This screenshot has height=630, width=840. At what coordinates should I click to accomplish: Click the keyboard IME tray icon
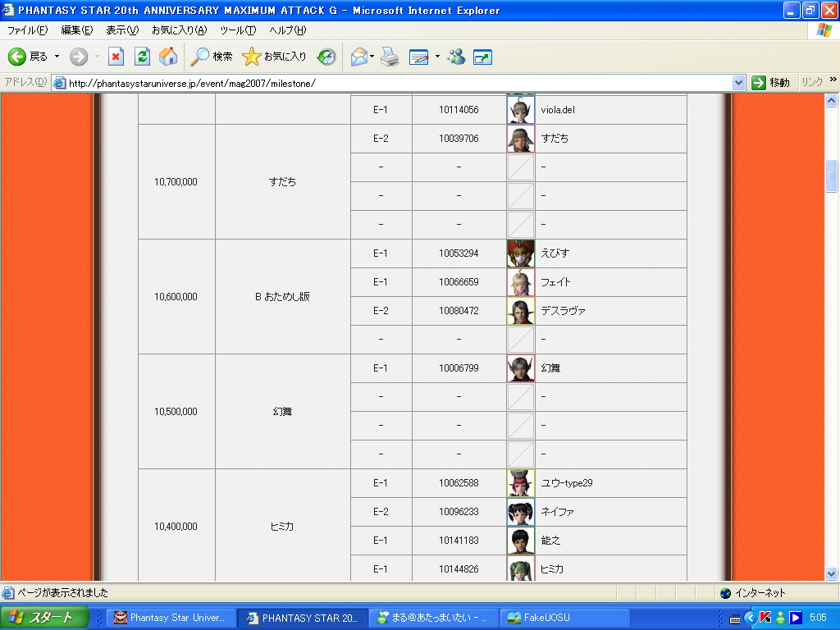click(735, 619)
